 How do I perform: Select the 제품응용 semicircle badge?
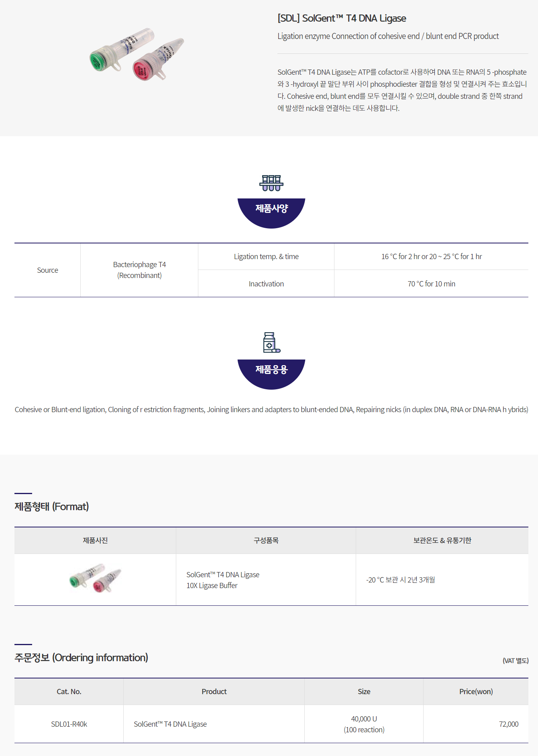(271, 374)
